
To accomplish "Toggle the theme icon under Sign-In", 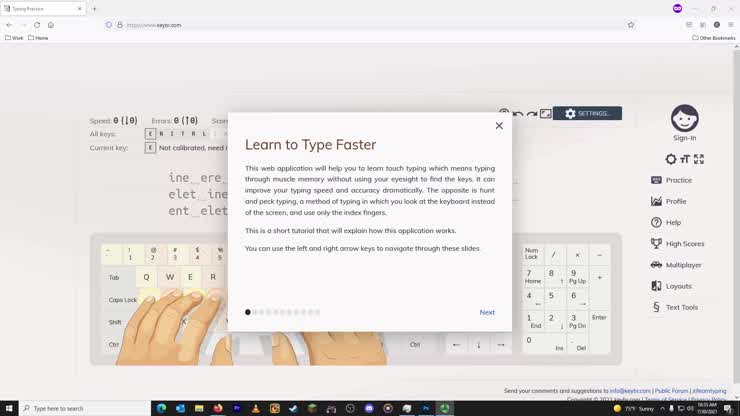I will pos(671,159).
